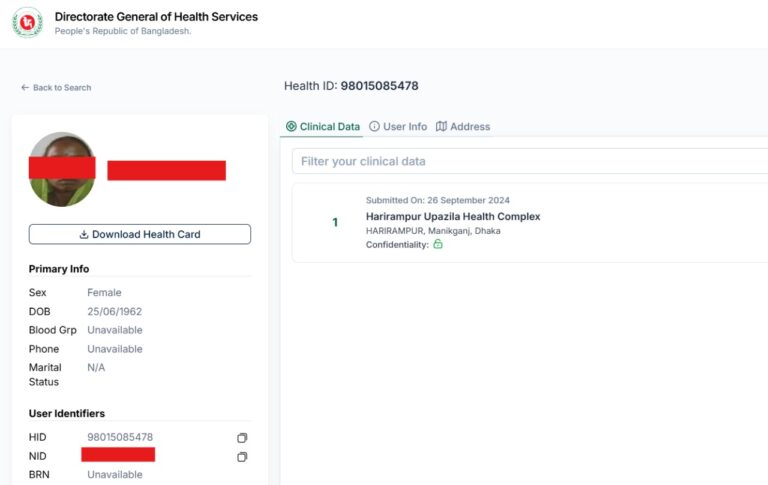The image size is (768, 485).
Task: Click the download icon on Health Card button
Action: 84,235
